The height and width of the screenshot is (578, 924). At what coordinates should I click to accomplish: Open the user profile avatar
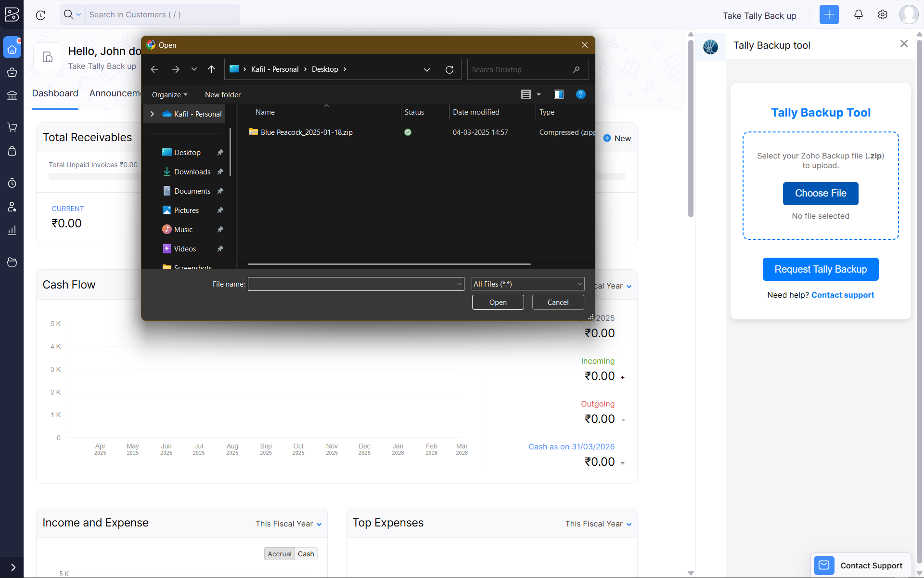coord(909,14)
